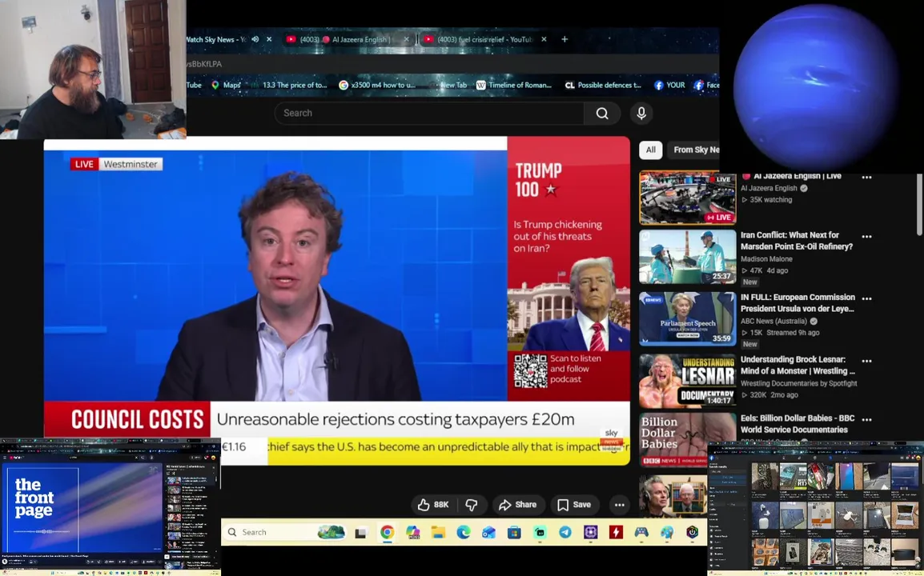Screen dimensions: 924x576
Task: Open 'Possible defences t...' bookmark
Action: (x=603, y=86)
